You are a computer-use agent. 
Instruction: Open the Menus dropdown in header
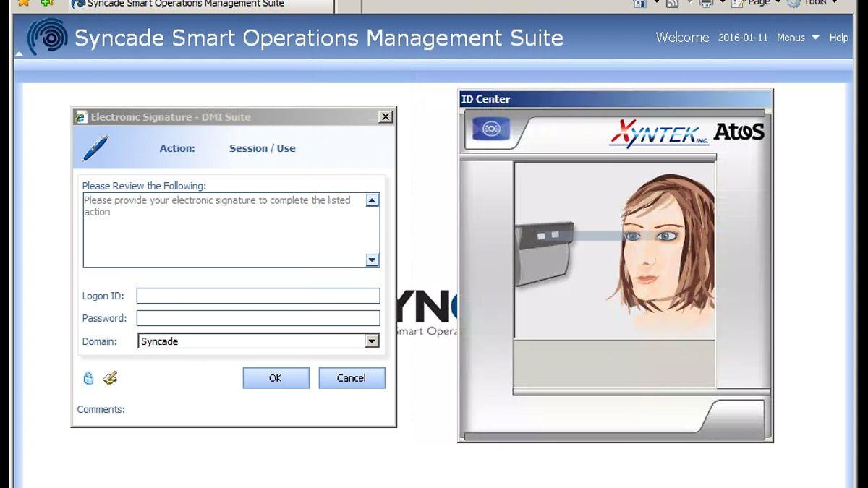[798, 38]
